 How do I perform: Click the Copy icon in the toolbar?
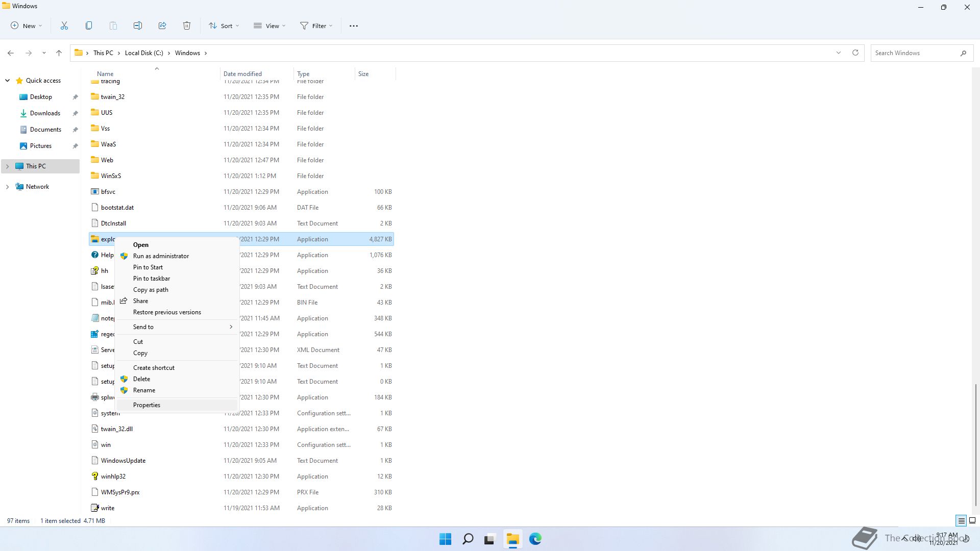pos(89,26)
